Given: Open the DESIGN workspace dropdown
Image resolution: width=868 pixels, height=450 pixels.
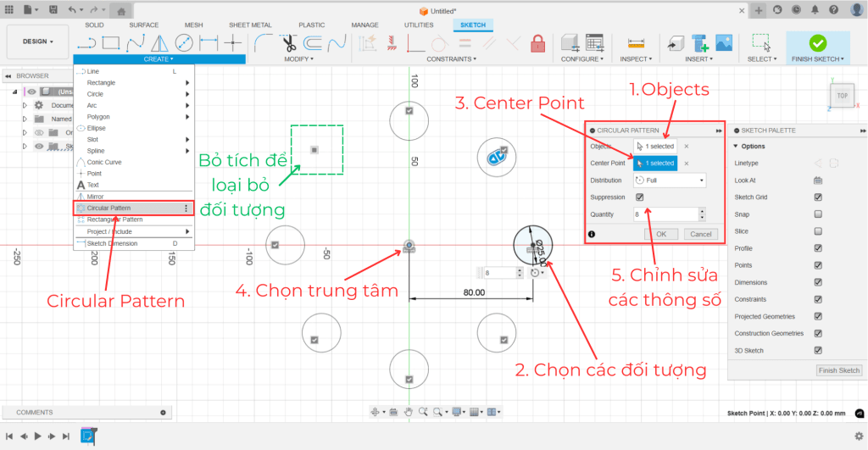Looking at the screenshot, I should (37, 42).
